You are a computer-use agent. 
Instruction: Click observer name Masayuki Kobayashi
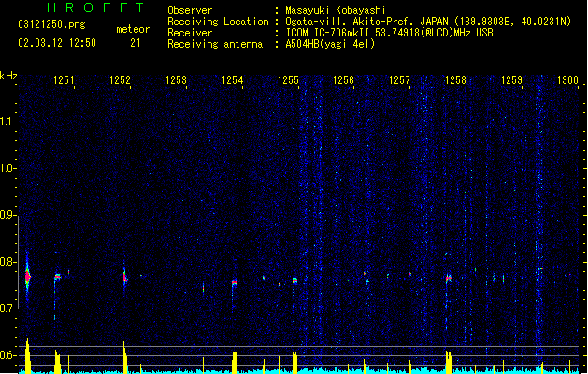(336, 10)
